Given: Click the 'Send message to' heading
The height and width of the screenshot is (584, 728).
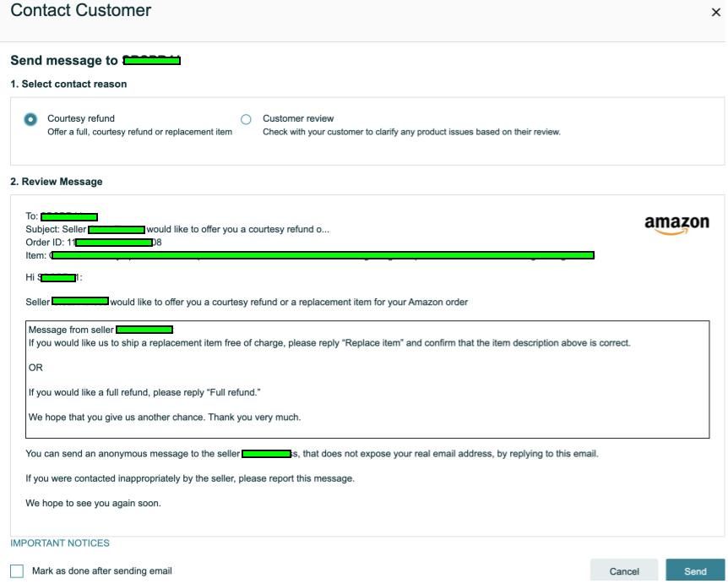Looking at the screenshot, I should [95, 60].
